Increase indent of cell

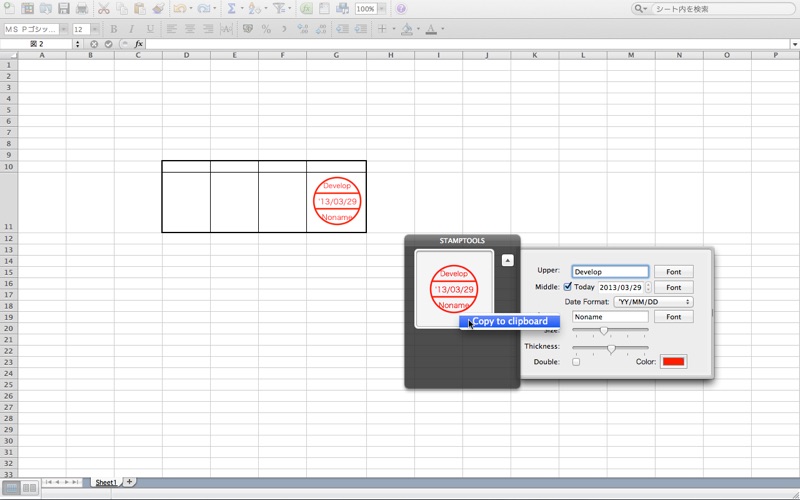tap(361, 29)
